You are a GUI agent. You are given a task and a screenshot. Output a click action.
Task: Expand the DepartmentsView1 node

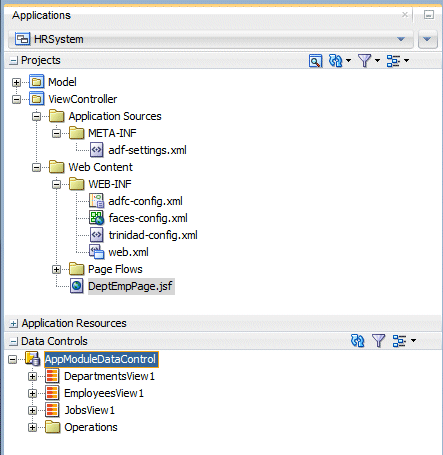tap(32, 377)
